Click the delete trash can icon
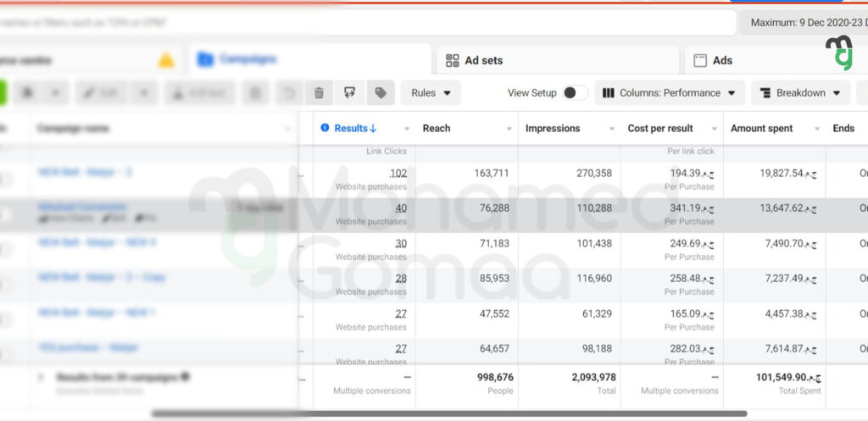 319,93
